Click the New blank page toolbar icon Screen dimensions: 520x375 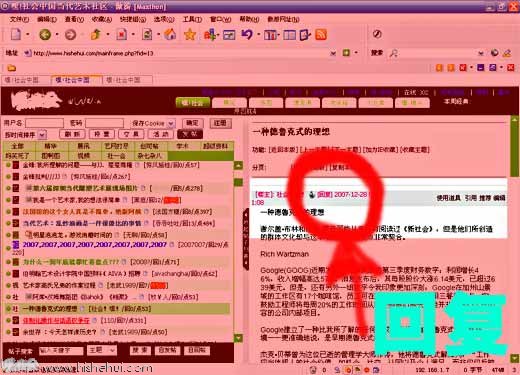point(16,34)
